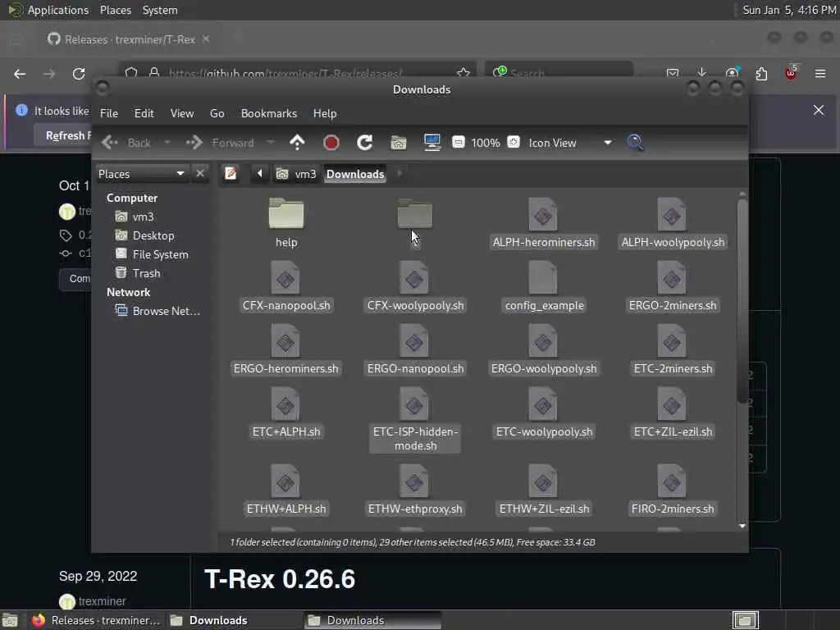Zoom out with the minus icon
Image resolution: width=840 pixels, height=630 pixels.
[458, 142]
